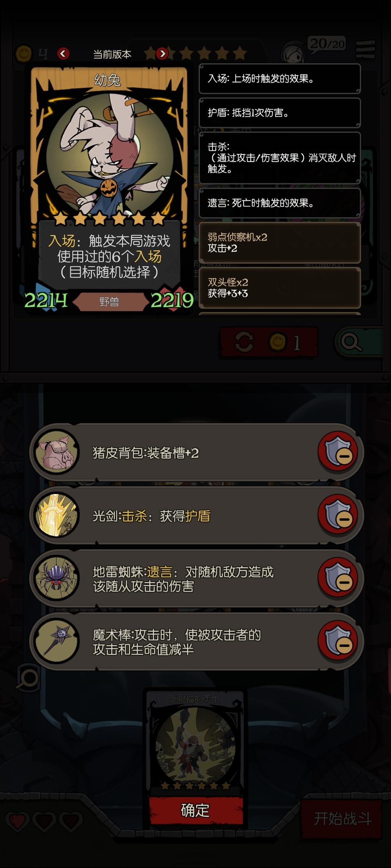Select the 双头怪x2 buff entry
This screenshot has width=391, height=868.
click(280, 288)
